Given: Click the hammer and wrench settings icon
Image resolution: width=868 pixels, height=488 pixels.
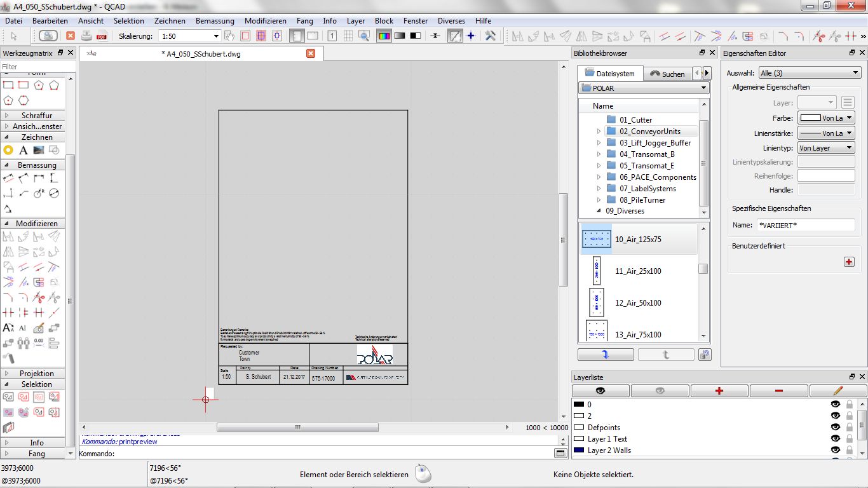Looking at the screenshot, I should (490, 36).
